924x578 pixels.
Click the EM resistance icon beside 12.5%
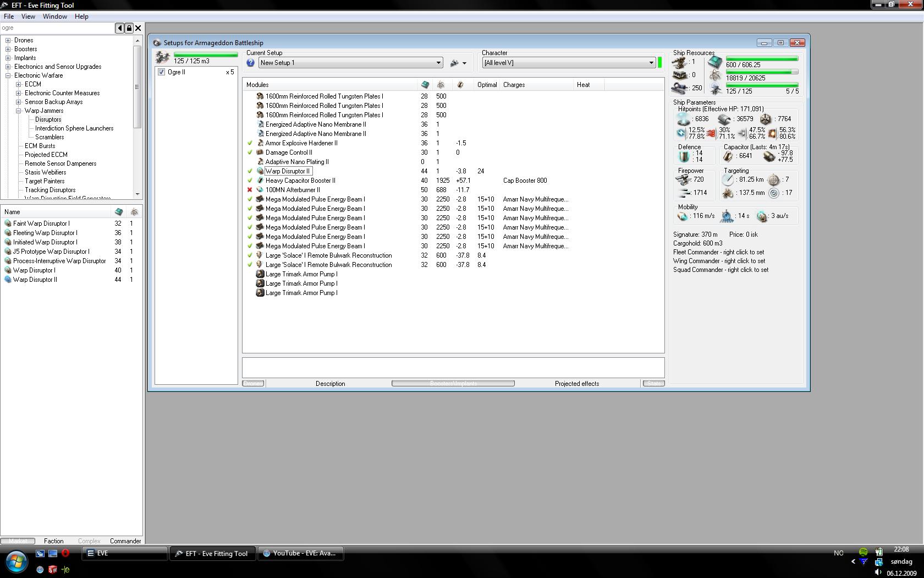681,133
